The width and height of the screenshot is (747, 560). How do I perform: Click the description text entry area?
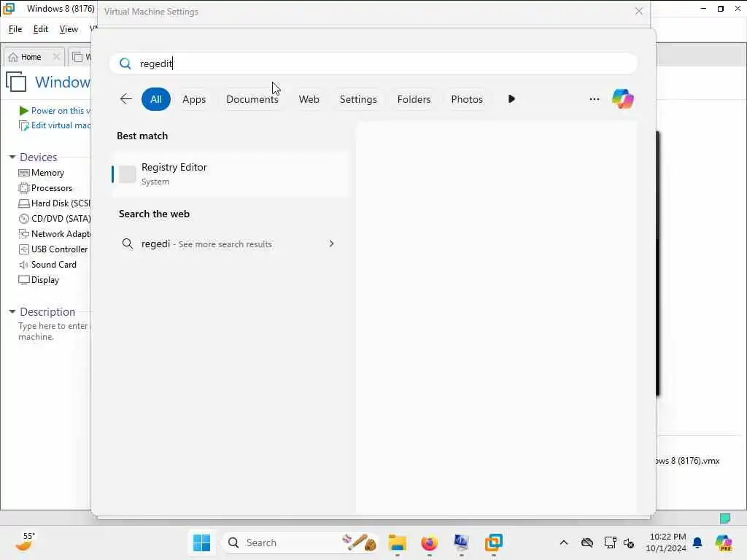[53, 331]
